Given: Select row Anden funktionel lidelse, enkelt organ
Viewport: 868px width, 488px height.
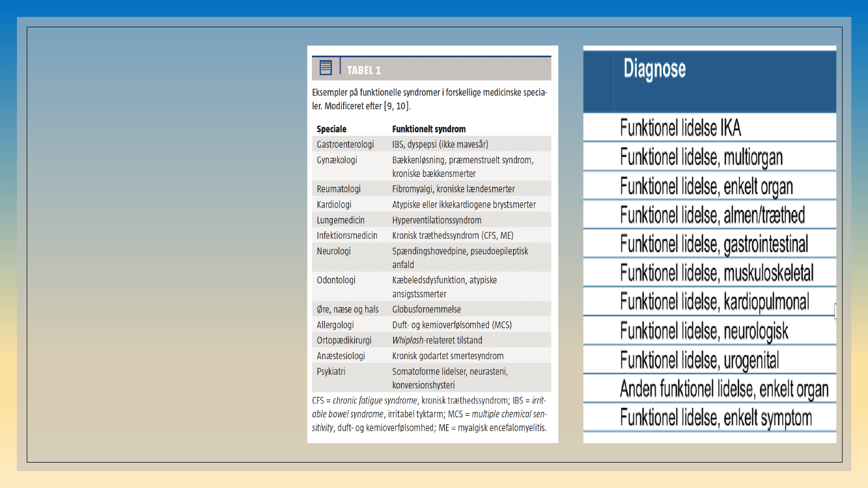Looking at the screenshot, I should point(710,388).
